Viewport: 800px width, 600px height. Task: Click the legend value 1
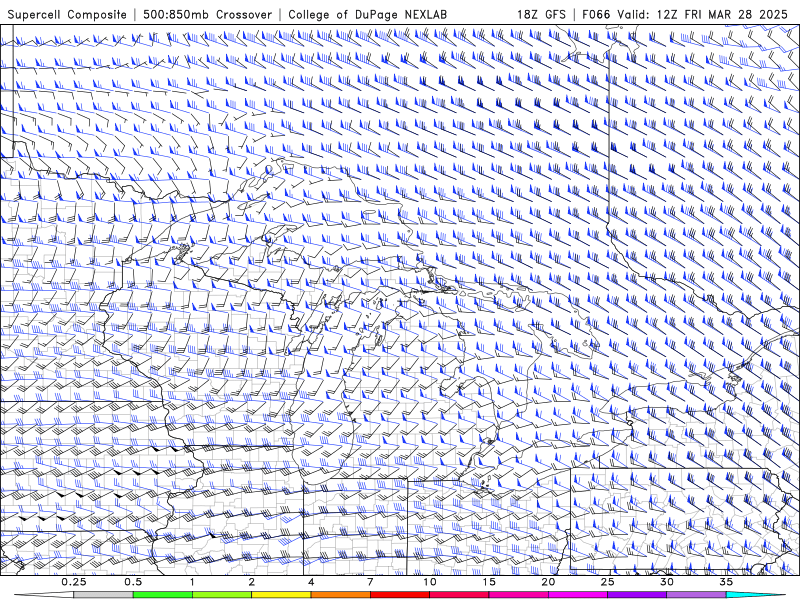[192, 582]
